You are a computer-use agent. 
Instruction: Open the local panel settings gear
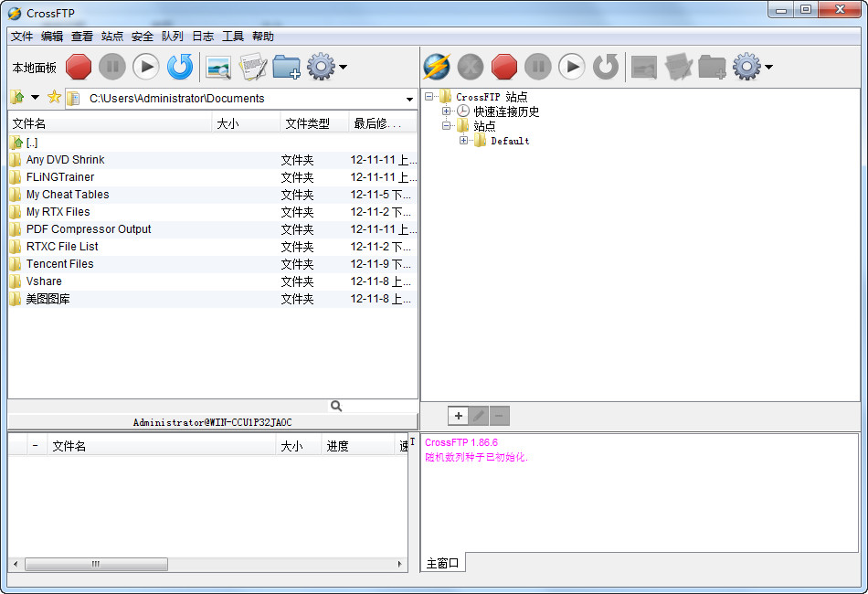(321, 67)
